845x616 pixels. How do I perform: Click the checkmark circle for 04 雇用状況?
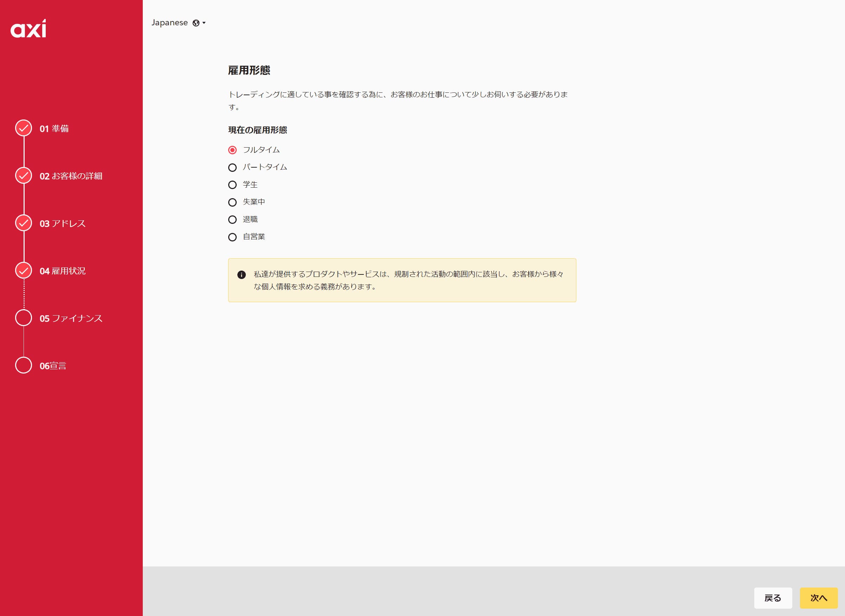(24, 271)
